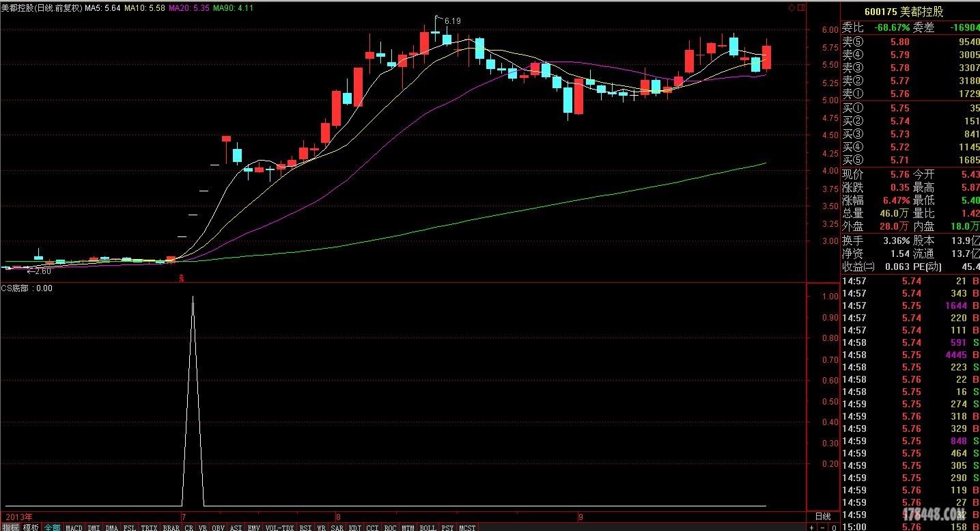This screenshot has width=980, height=531.
Task: Switch to the TRIX indicator
Action: tap(149, 528)
